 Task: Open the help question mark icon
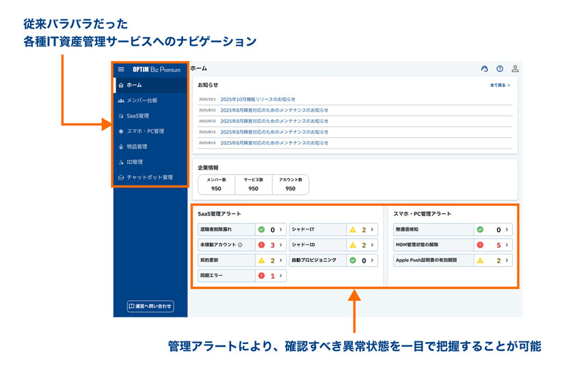(500, 68)
